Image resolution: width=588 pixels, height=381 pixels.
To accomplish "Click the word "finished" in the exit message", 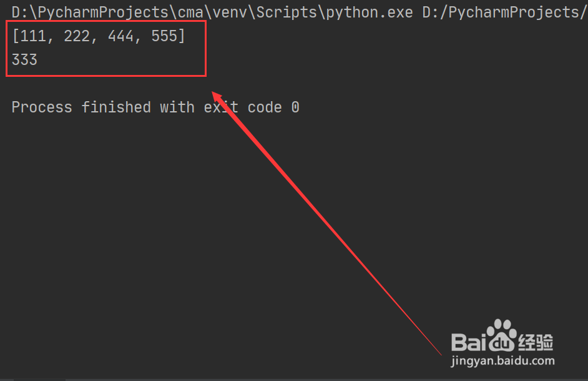I will click(116, 107).
